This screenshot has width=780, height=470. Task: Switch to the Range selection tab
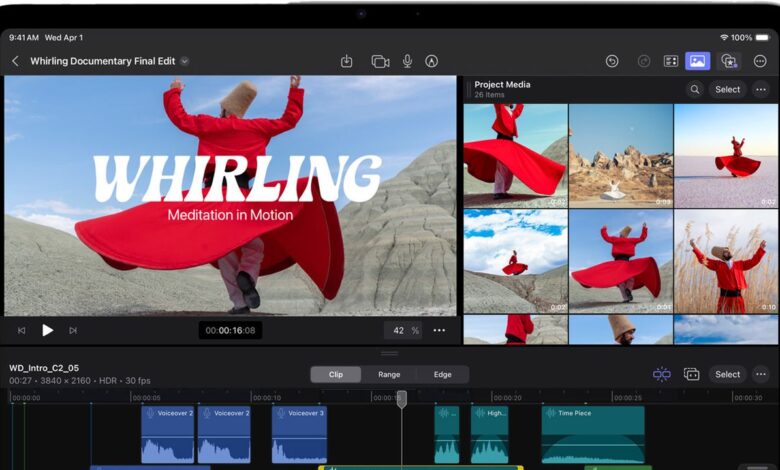(389, 374)
